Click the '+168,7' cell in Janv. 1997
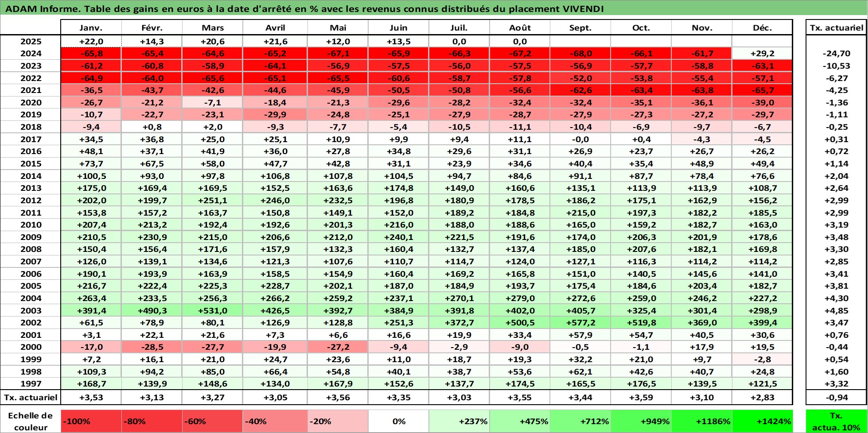Image resolution: width=868 pixels, height=433 pixels. tap(91, 384)
